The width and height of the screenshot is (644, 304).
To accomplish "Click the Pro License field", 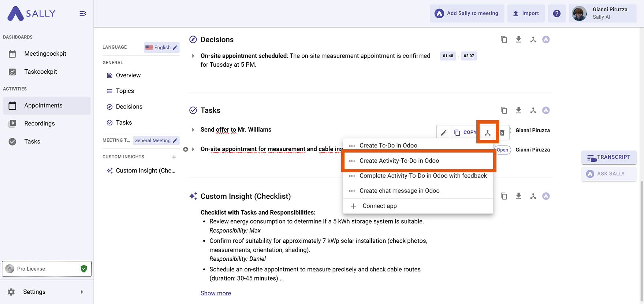I will point(47,269).
